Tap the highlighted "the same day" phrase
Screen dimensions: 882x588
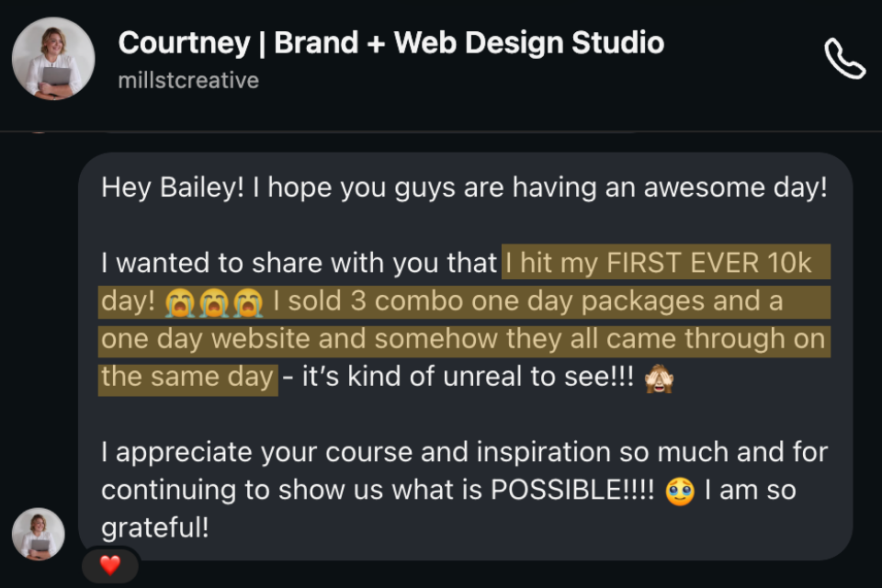point(187,377)
